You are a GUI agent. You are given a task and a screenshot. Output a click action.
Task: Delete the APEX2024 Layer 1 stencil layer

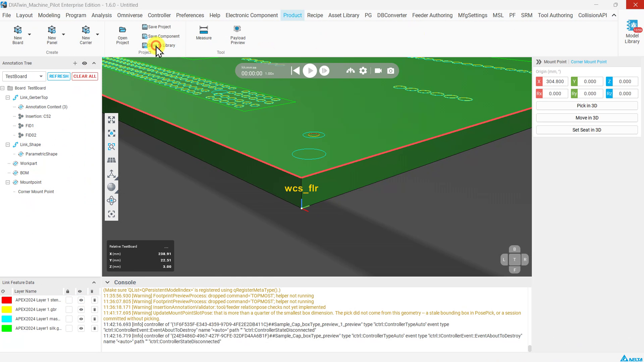click(94, 300)
